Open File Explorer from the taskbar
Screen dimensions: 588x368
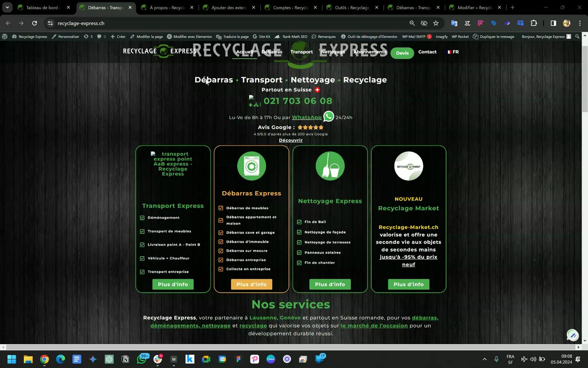pyautogui.click(x=28, y=359)
